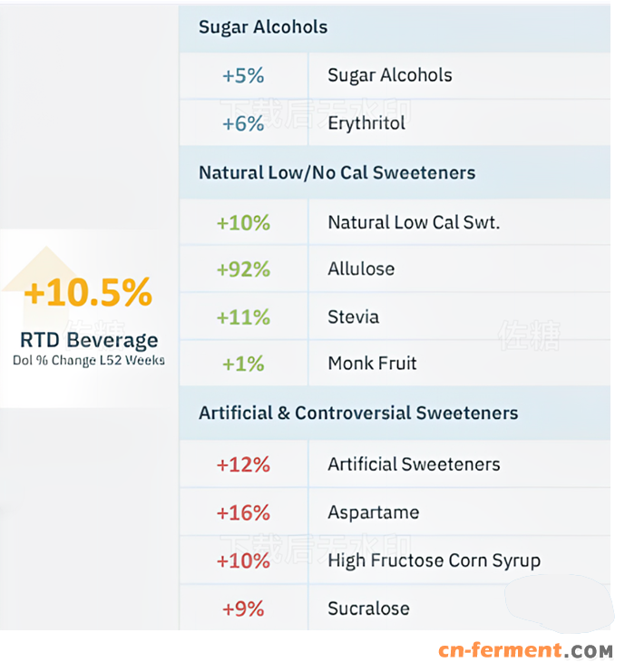Select the Sugar Alcohols section header

tap(263, 27)
